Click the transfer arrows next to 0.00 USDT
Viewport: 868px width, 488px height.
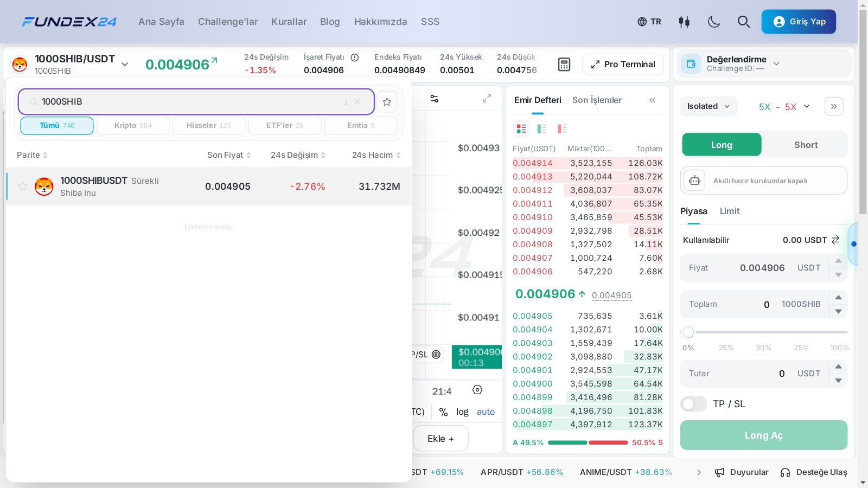(835, 240)
